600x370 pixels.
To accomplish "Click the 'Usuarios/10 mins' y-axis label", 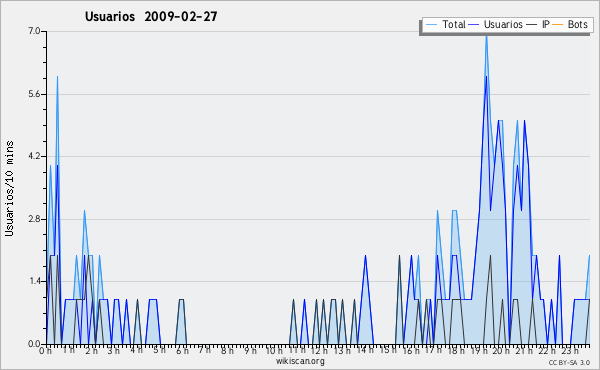I will (9, 188).
